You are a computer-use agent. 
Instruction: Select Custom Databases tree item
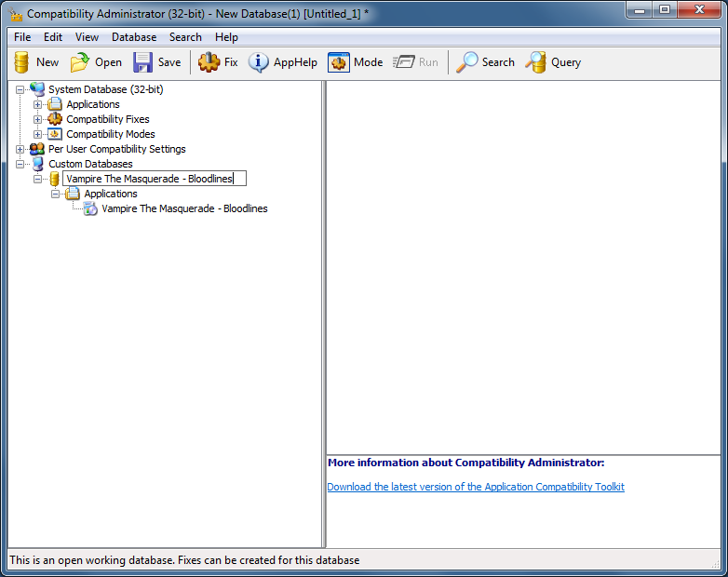tap(90, 164)
